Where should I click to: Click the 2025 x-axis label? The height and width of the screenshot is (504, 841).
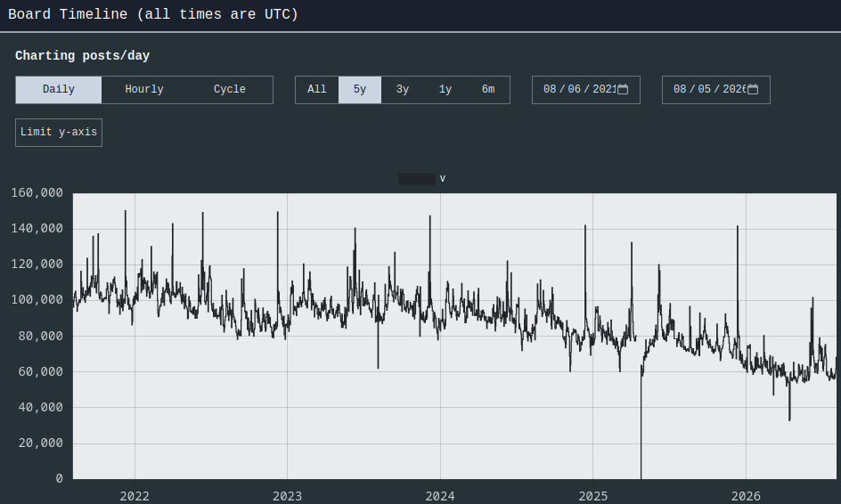pyautogui.click(x=593, y=496)
